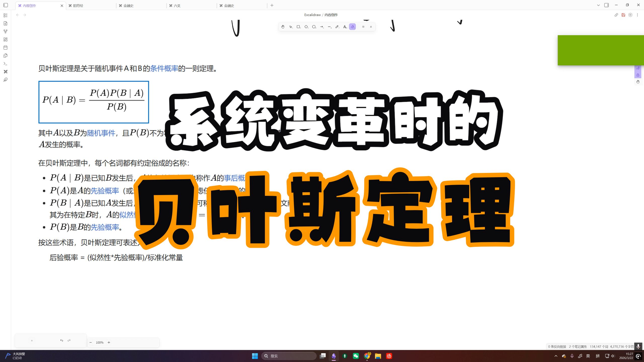Open the more options three-dot menu
This screenshot has width=644, height=362.
click(637, 15)
